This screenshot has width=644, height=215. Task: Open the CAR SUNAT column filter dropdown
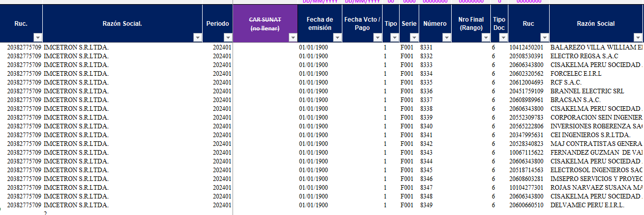(293, 38)
